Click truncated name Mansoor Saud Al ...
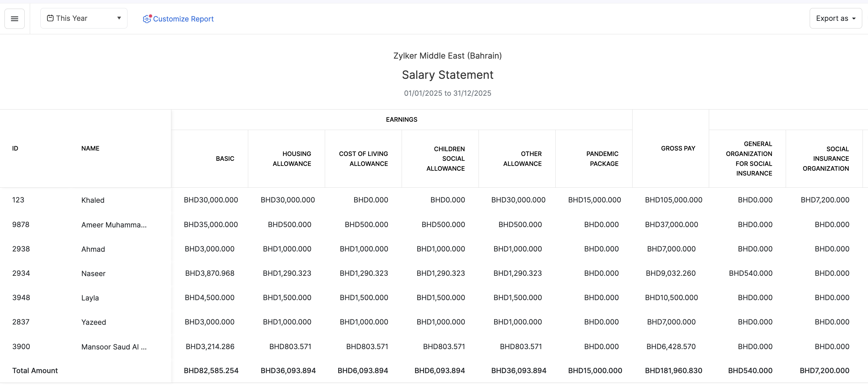The image size is (868, 385). 114,347
